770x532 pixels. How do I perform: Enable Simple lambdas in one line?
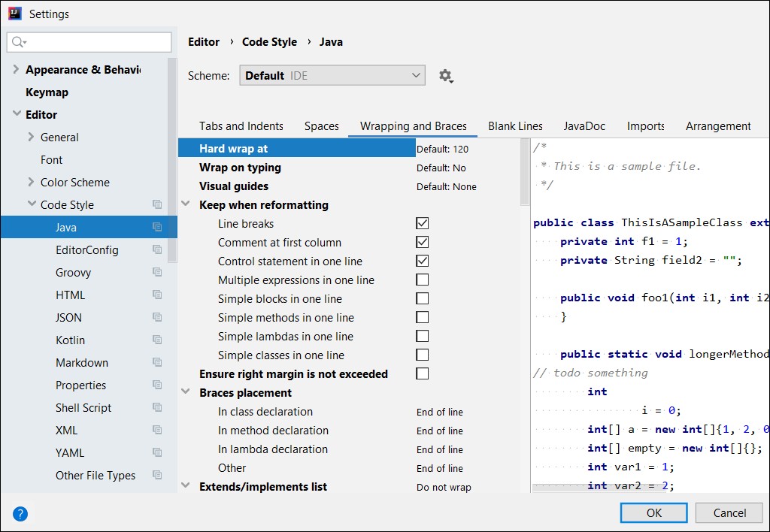click(423, 336)
